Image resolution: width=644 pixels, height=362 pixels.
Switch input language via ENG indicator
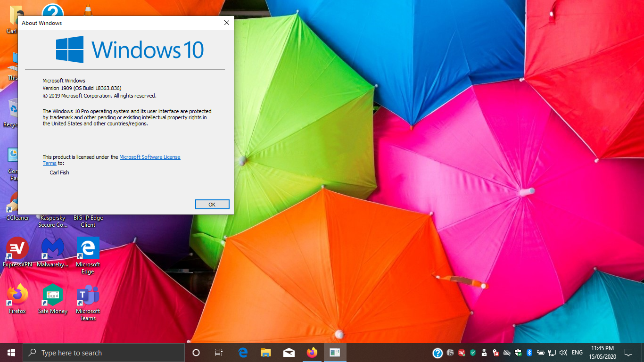click(x=577, y=353)
